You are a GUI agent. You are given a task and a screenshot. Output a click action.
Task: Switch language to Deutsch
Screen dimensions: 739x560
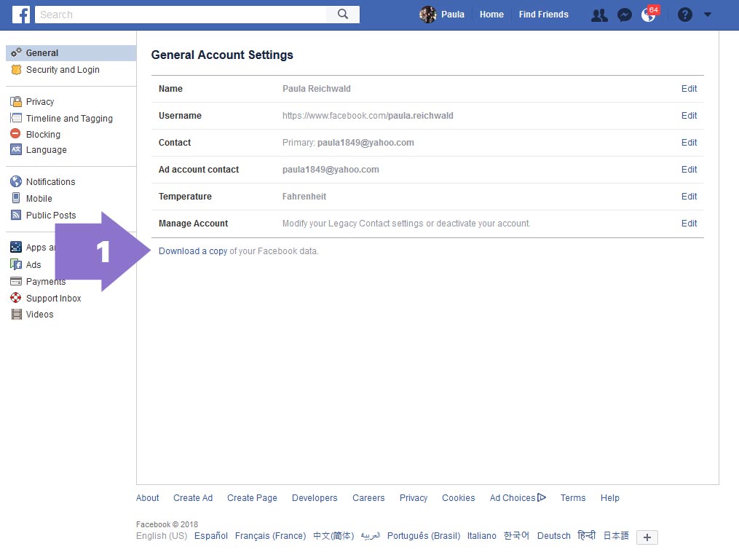(x=554, y=535)
